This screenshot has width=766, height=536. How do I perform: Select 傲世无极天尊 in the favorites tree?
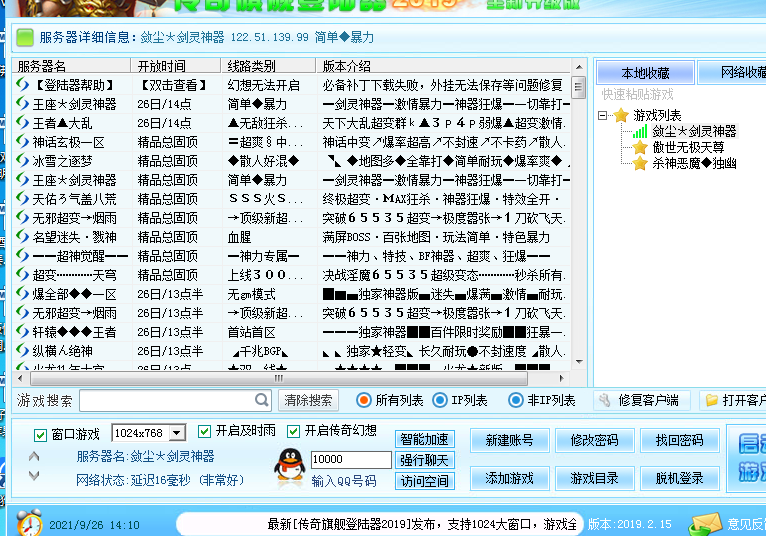[x=688, y=147]
